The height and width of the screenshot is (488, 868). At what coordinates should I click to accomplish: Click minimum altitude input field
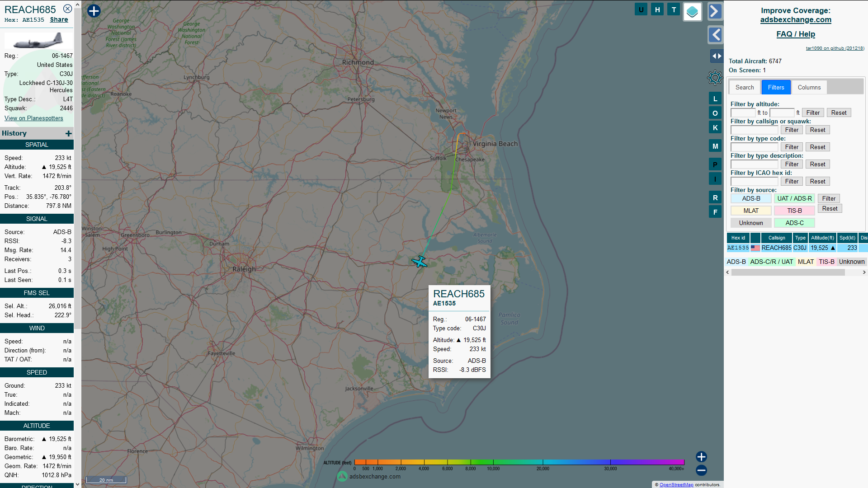click(x=743, y=113)
